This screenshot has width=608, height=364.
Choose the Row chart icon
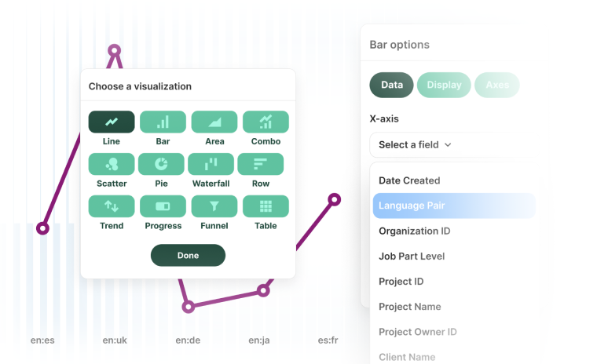pos(261,164)
